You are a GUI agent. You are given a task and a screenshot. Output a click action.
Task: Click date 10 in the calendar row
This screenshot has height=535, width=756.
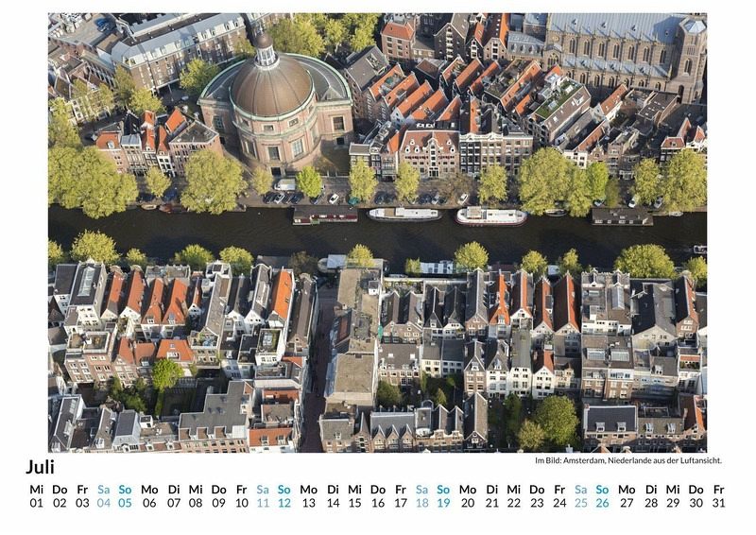[x=242, y=503]
